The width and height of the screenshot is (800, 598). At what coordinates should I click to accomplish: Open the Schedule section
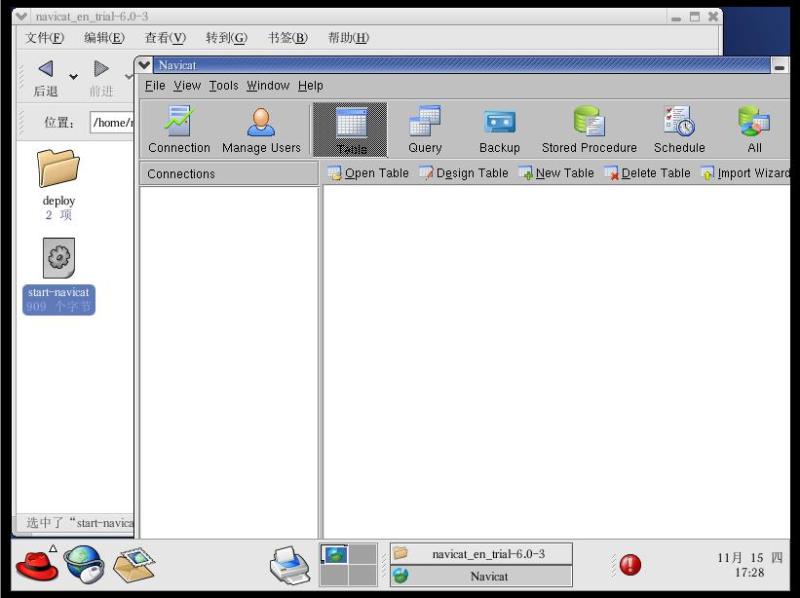(679, 130)
